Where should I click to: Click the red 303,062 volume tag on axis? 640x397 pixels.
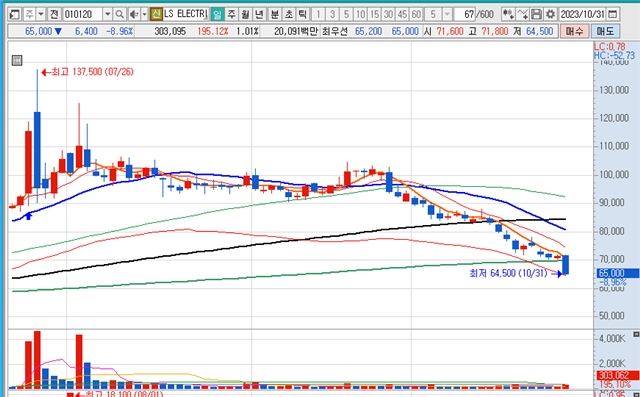point(618,375)
